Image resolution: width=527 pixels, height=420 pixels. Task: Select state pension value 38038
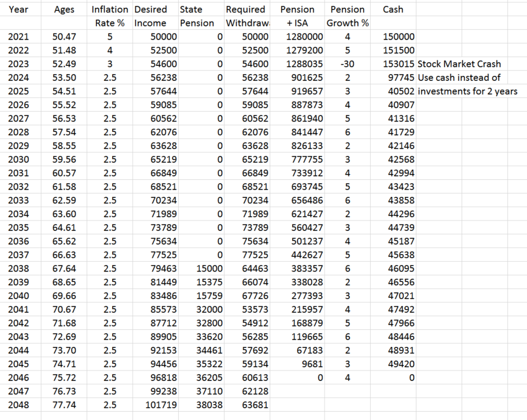pos(201,405)
